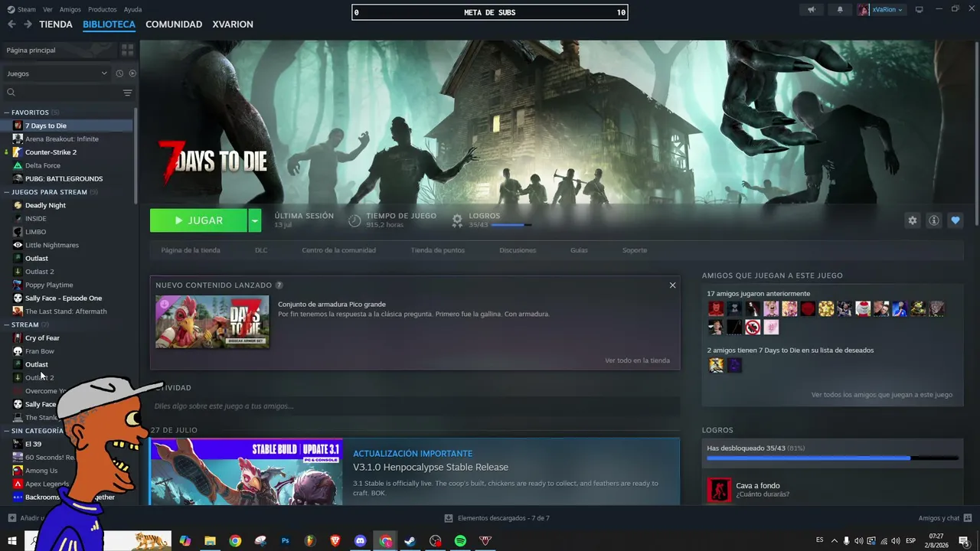This screenshot has height=551, width=980.
Task: Open Brave browser from the taskbar
Action: click(335, 541)
